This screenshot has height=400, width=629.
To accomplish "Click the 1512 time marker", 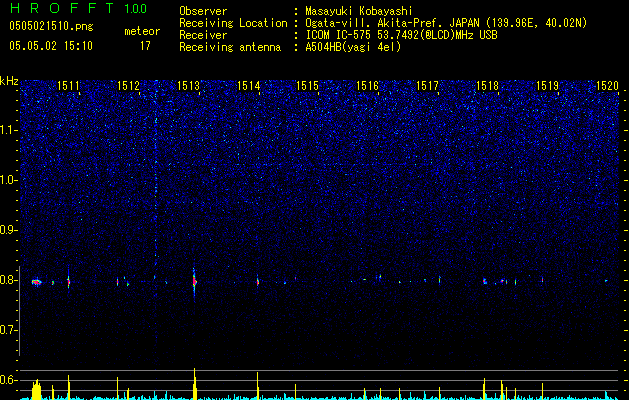I will (x=129, y=86).
